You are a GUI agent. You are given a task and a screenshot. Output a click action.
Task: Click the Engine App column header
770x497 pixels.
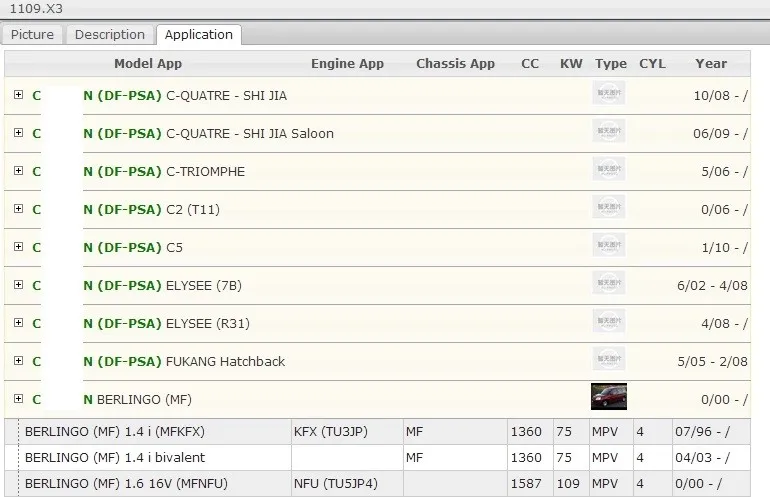click(347, 64)
